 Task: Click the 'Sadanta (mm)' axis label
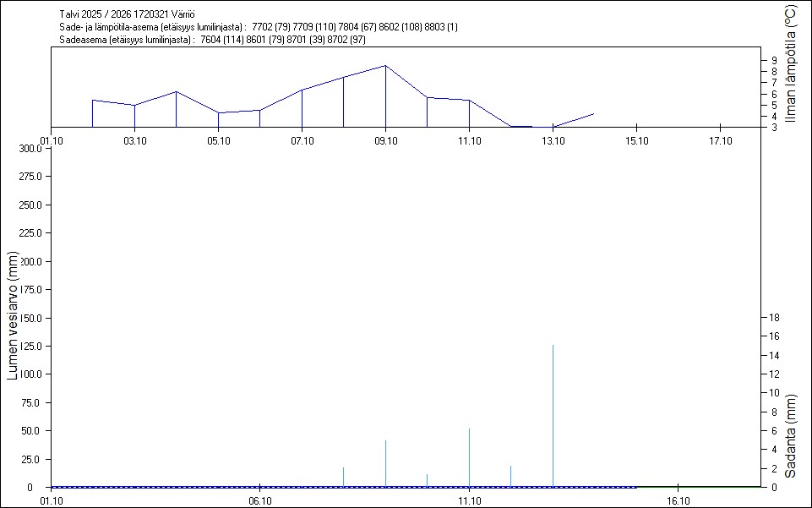[791, 435]
